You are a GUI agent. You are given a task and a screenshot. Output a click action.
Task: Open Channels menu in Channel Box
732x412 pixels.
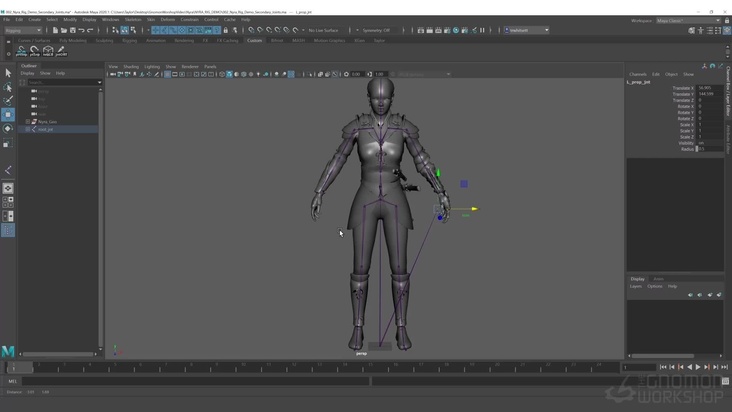pos(638,74)
